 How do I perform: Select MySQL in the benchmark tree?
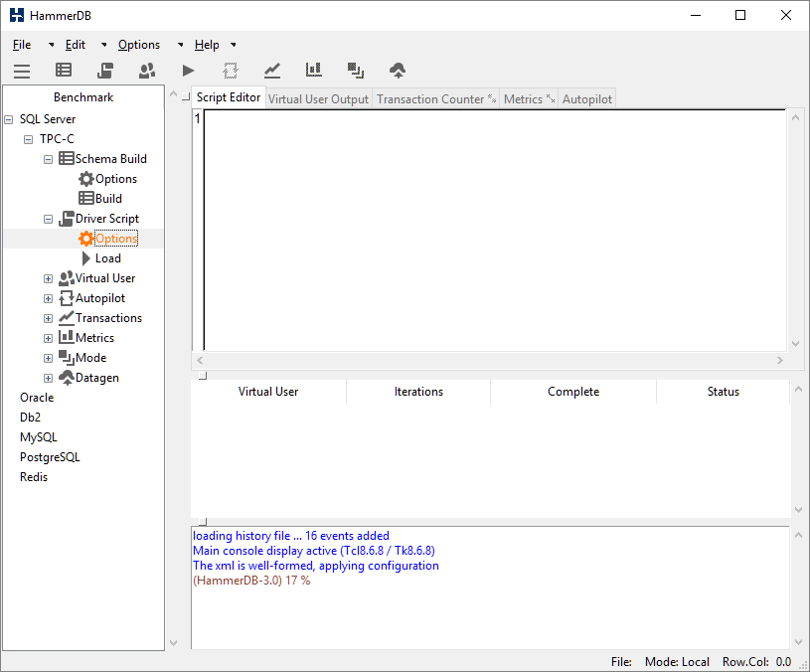[38, 437]
